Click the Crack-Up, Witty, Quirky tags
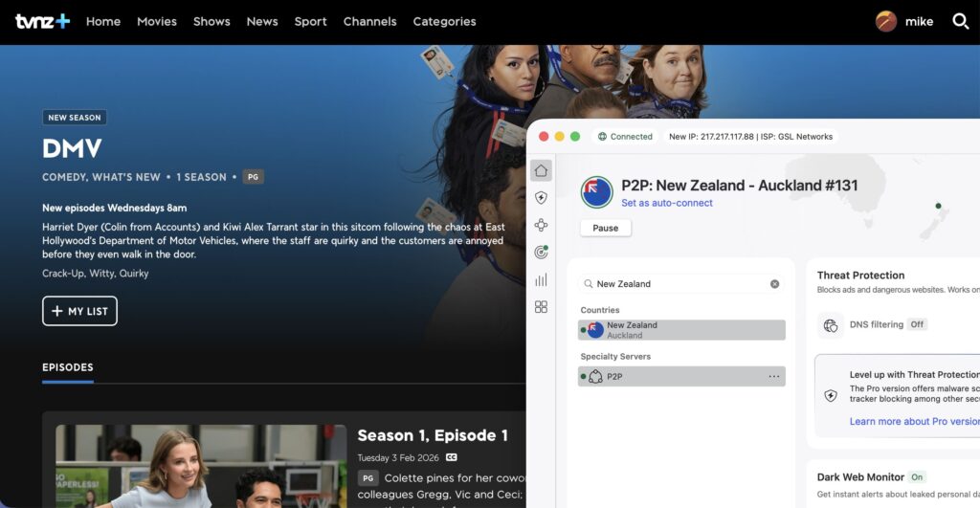This screenshot has height=508, width=980. 95,273
